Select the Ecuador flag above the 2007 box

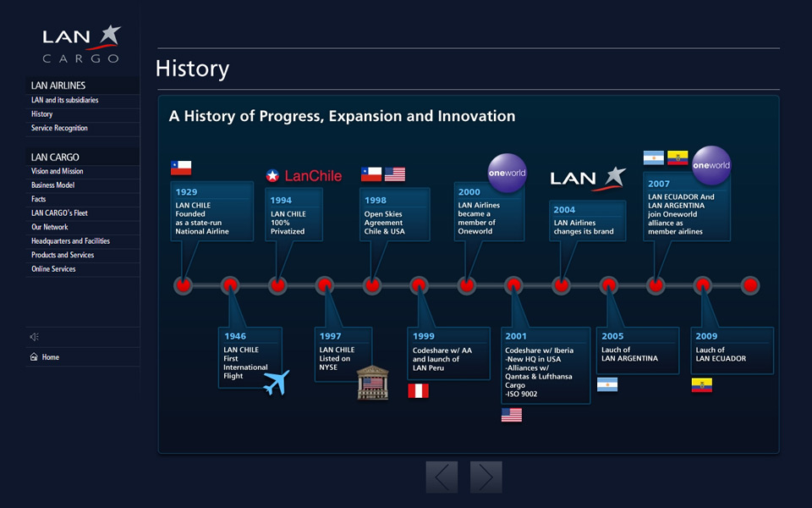[678, 157]
